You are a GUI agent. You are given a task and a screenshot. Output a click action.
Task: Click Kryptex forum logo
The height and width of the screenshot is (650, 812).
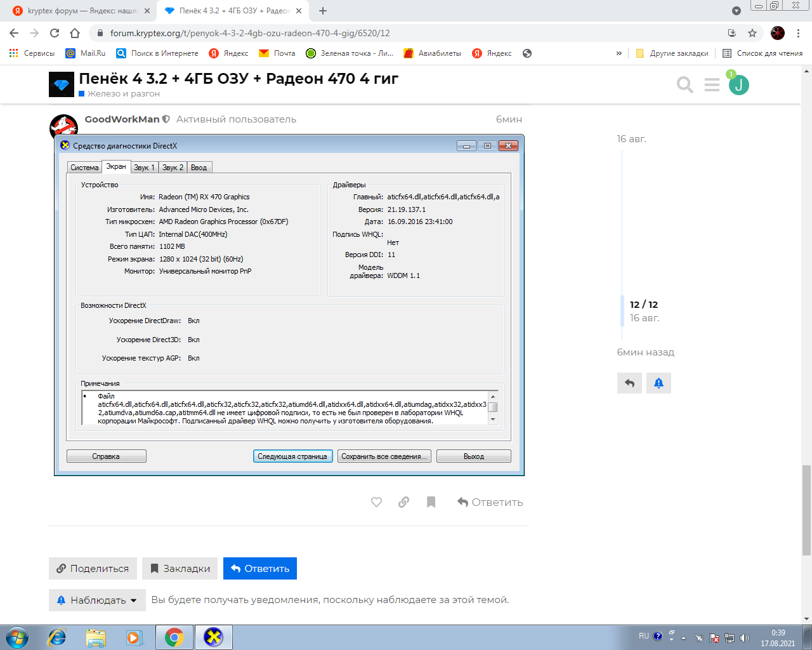pyautogui.click(x=62, y=84)
